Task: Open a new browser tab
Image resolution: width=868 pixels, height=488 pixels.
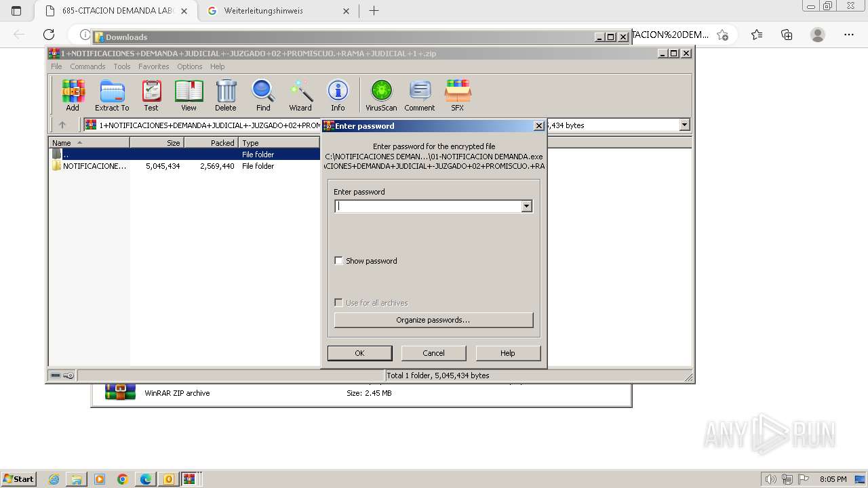Action: point(374,11)
